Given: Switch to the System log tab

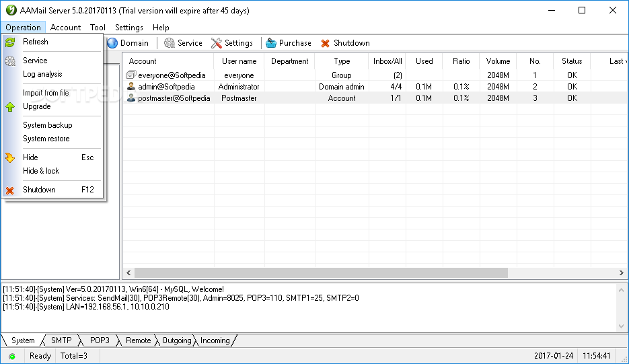Looking at the screenshot, I should coord(23,340).
